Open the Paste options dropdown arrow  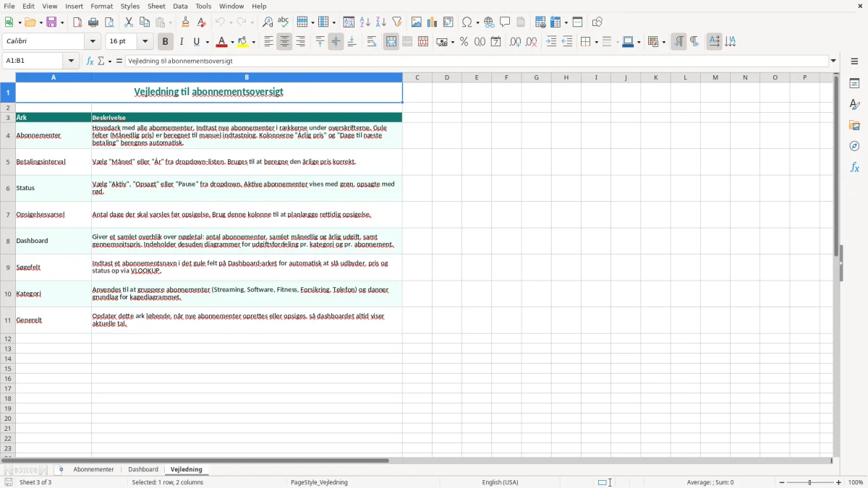(171, 23)
